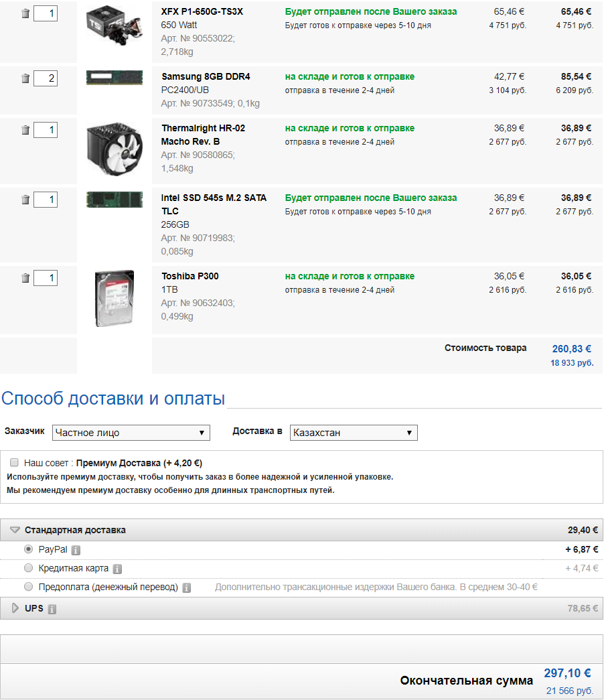Click the Samsung 8GB DDR4 quantity field
The height and width of the screenshot is (700, 604).
click(x=46, y=78)
